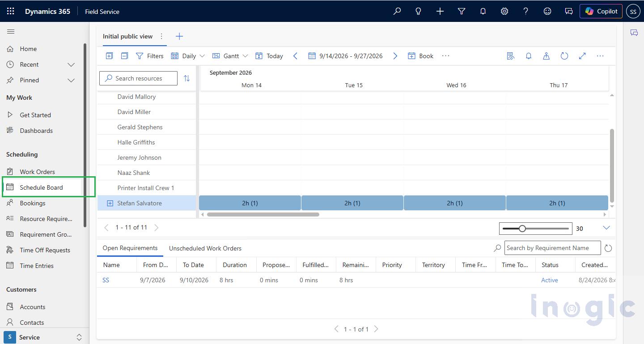The height and width of the screenshot is (344, 644).
Task: Click the sort resources arrows icon
Action: [x=186, y=78]
